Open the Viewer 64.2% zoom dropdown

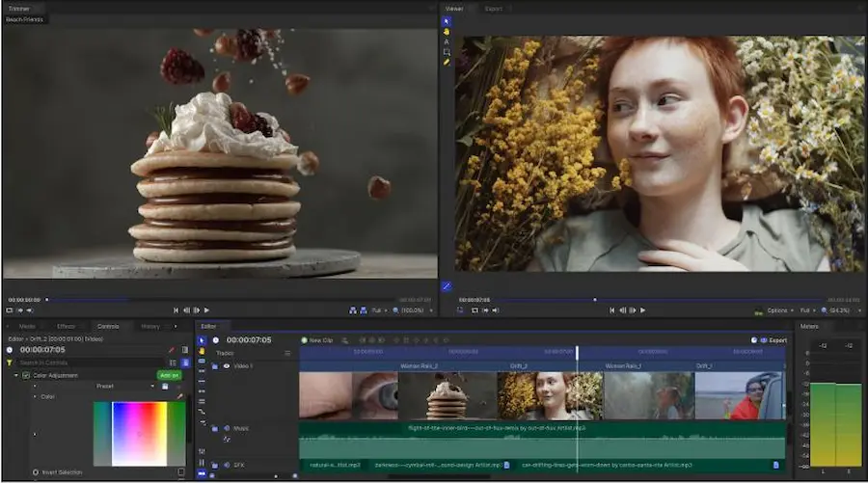click(841, 310)
